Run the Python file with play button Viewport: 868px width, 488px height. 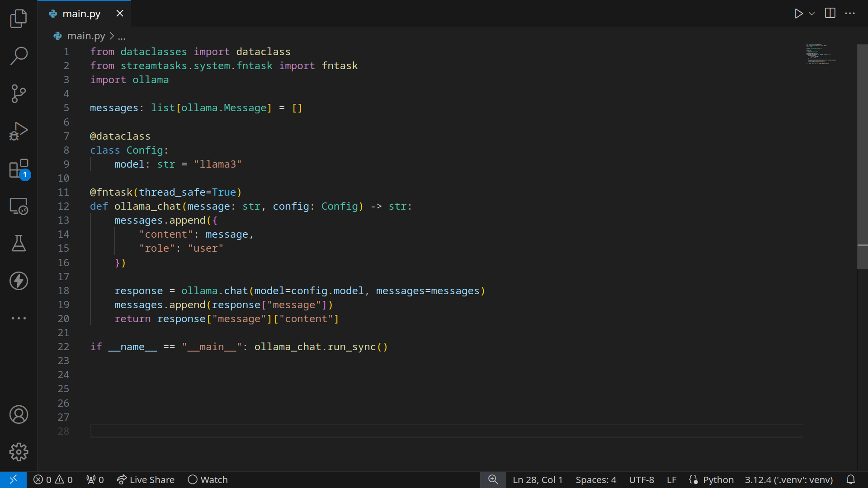point(798,14)
